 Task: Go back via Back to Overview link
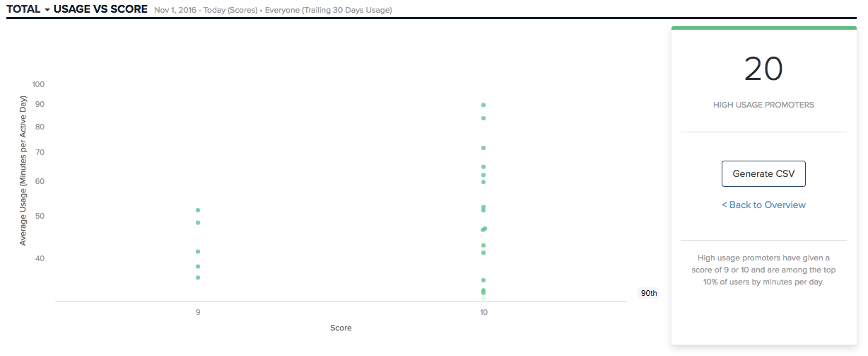(x=763, y=205)
